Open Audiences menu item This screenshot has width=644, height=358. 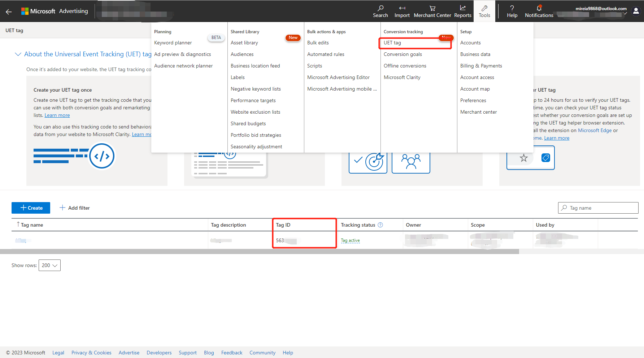242,54
